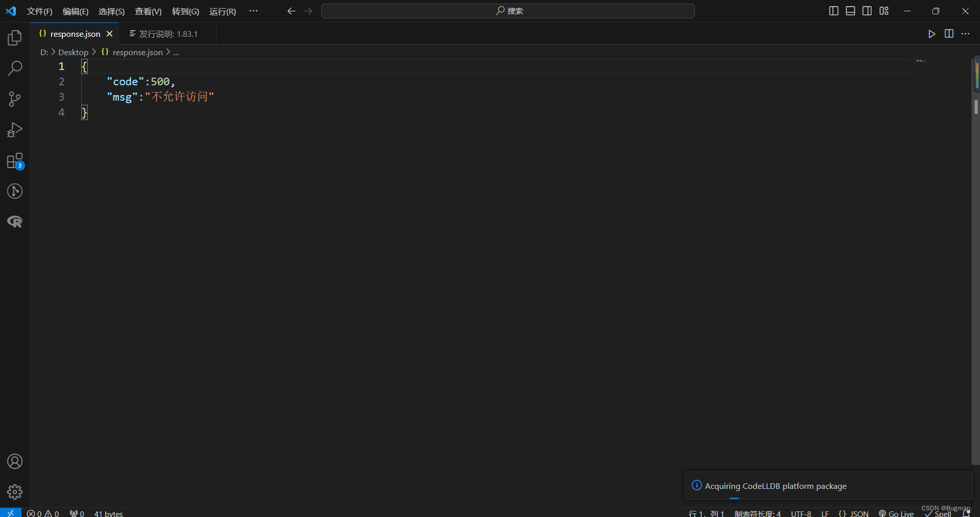Open the 文件(F) menu
This screenshot has width=980, height=517.
coord(39,11)
